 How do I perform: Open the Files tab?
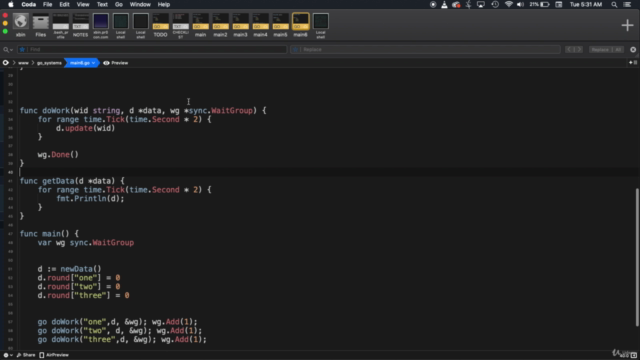[x=40, y=26]
